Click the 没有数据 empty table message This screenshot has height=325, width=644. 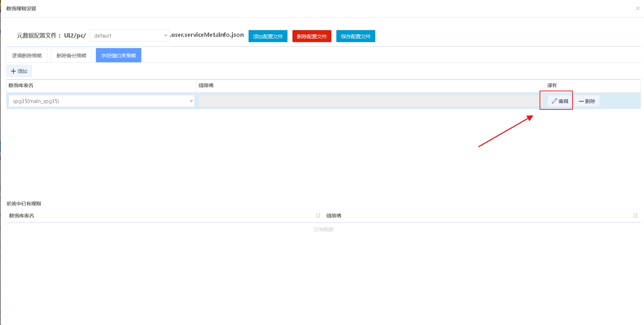[323, 229]
